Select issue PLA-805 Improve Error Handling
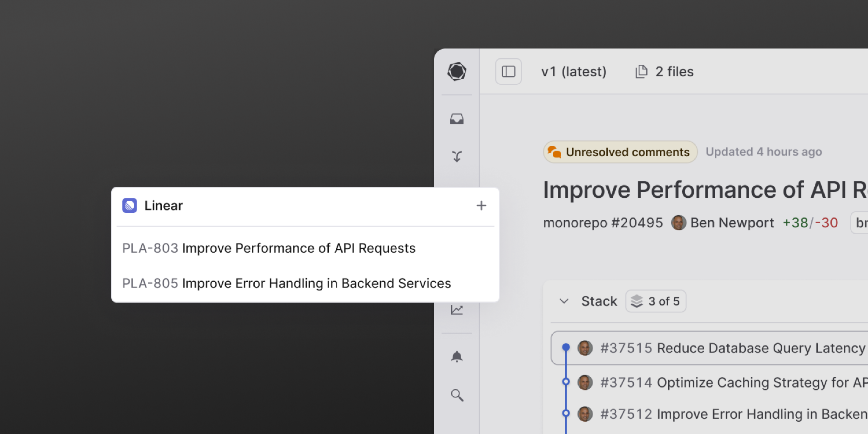 [287, 283]
